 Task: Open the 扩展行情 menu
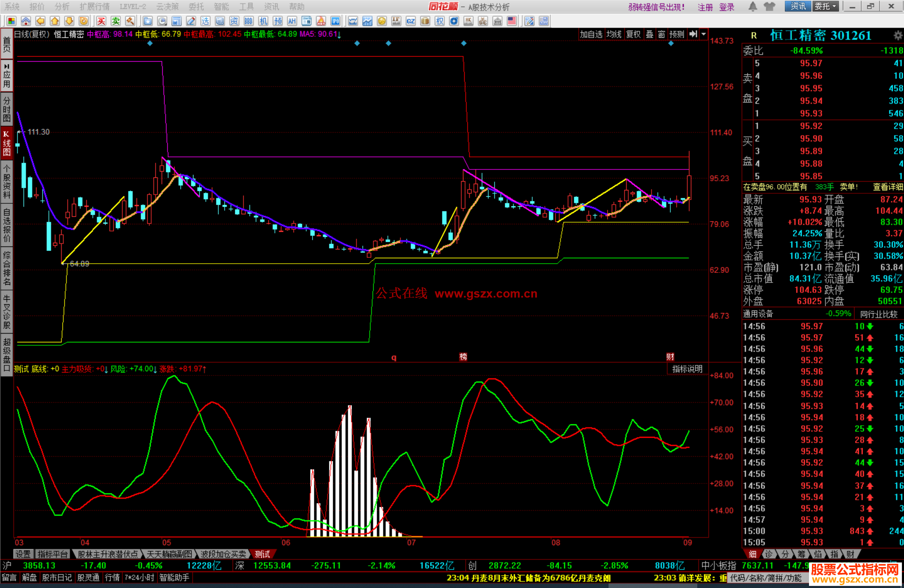point(95,6)
